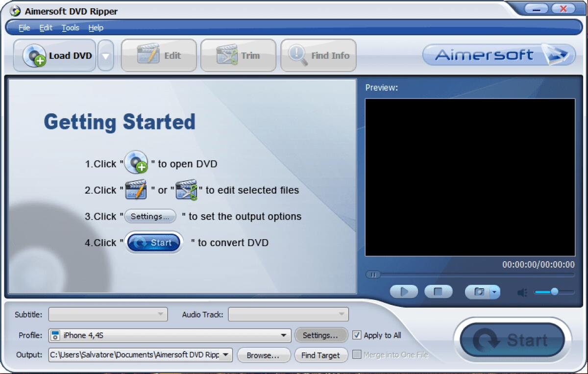This screenshot has width=588, height=374.
Task: Open the Help menu
Action: pyautogui.click(x=96, y=28)
